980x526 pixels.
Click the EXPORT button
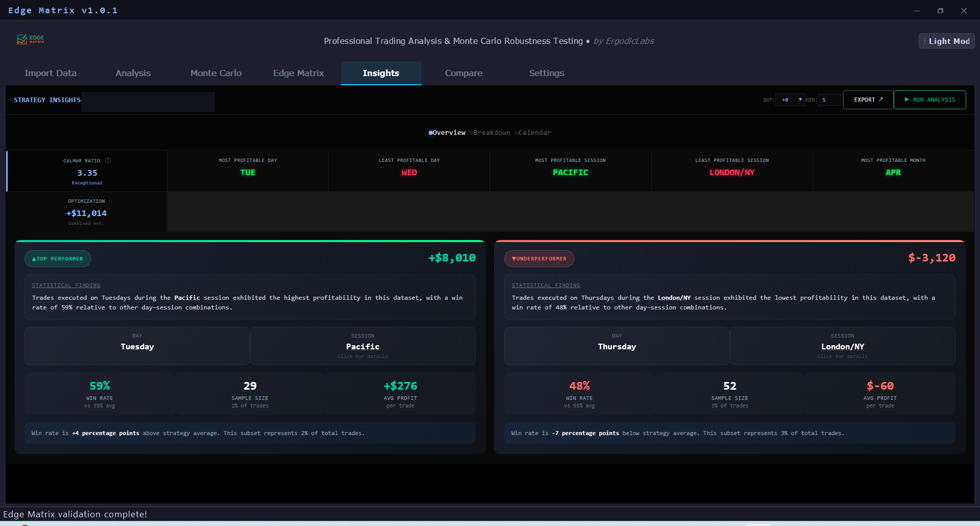tap(868, 100)
